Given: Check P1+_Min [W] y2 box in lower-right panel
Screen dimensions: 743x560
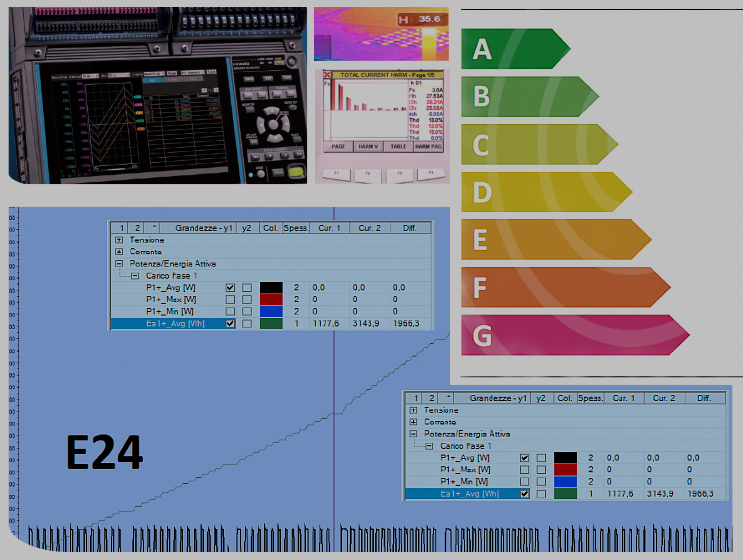Looking at the screenshot, I should click(x=541, y=482).
